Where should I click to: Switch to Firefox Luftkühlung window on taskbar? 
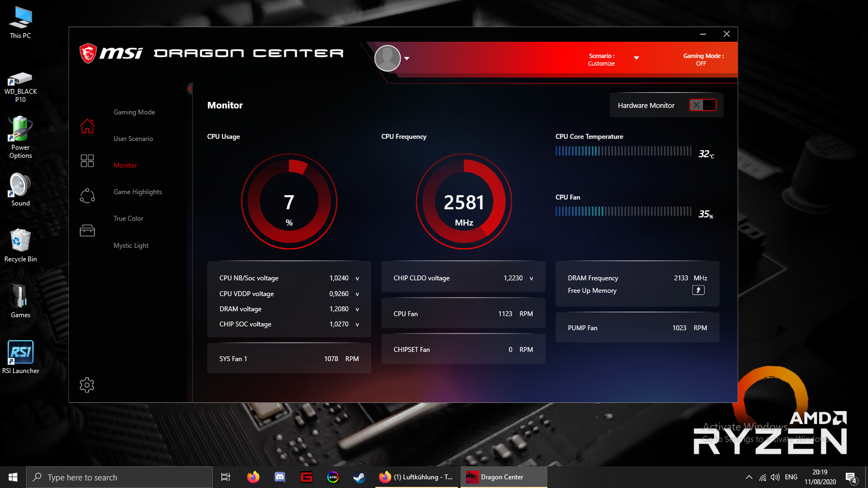(x=417, y=477)
